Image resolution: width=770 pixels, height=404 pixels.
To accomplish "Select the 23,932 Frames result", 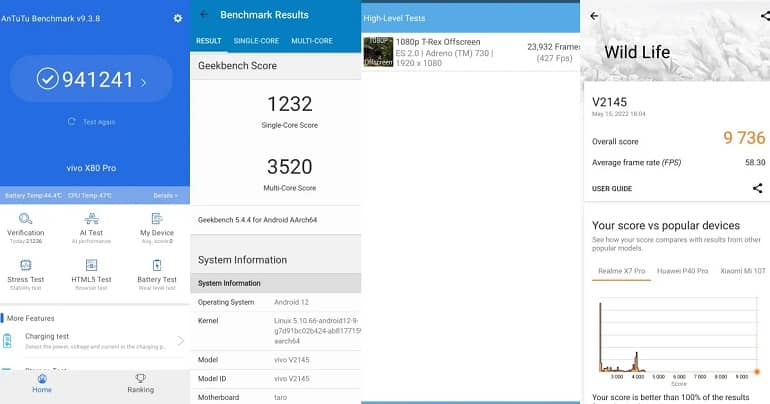I will click(x=553, y=47).
